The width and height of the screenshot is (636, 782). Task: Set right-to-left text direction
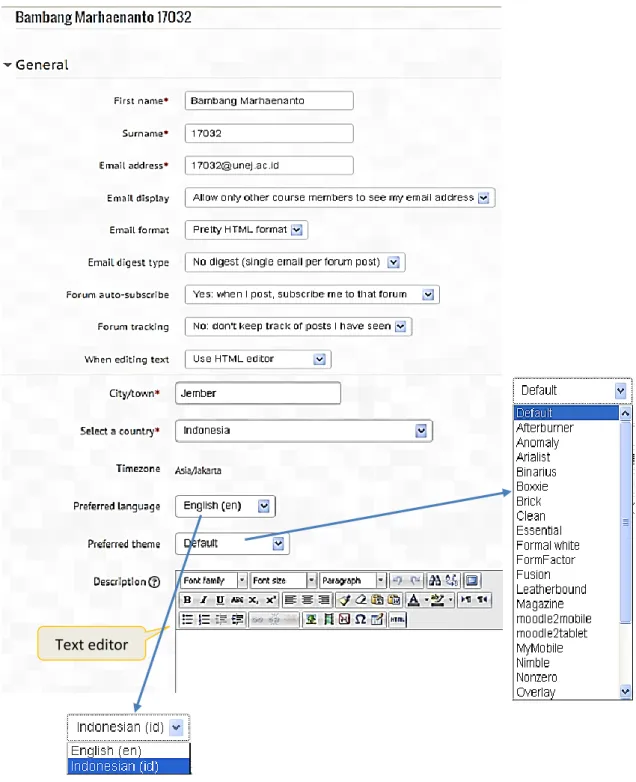click(482, 599)
